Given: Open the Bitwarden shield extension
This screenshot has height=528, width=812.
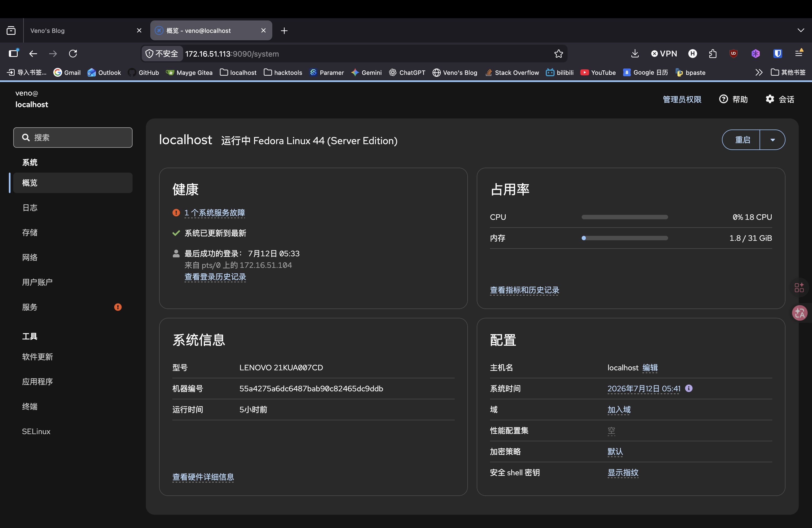Looking at the screenshot, I should coord(777,54).
